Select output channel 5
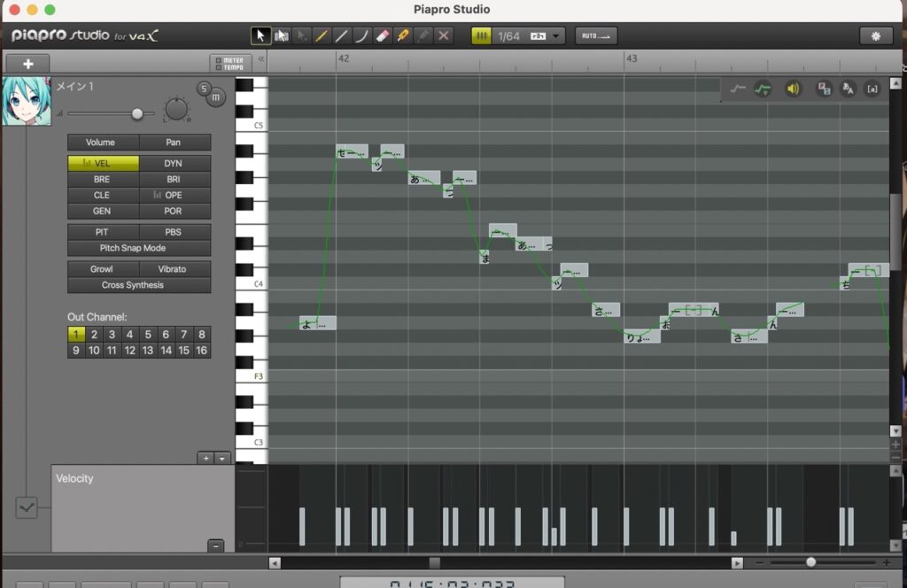The width and height of the screenshot is (907, 588). 148,335
